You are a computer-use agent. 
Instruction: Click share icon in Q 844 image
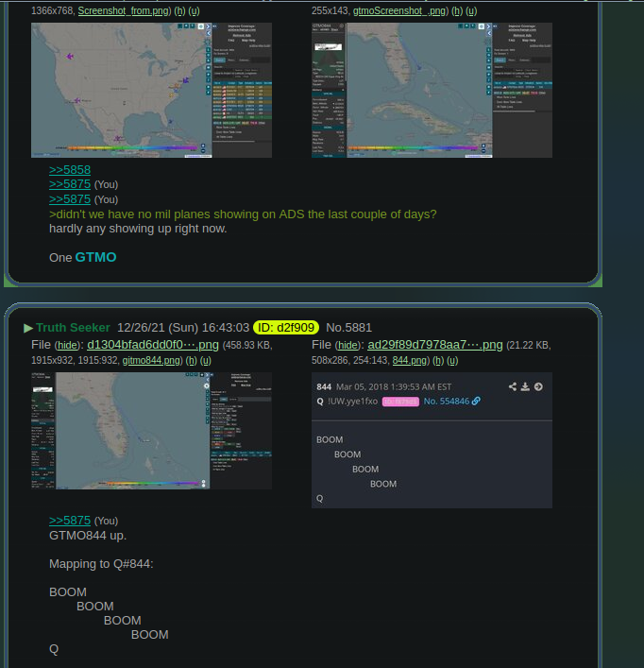[513, 386]
